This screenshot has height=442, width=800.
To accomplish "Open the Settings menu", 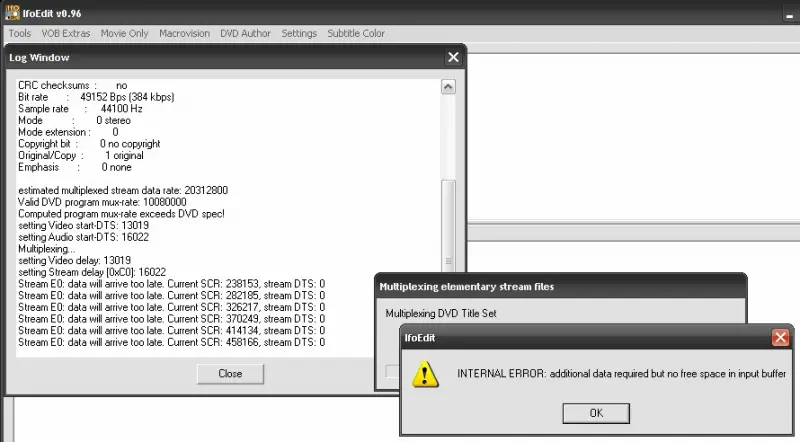I will [x=299, y=33].
